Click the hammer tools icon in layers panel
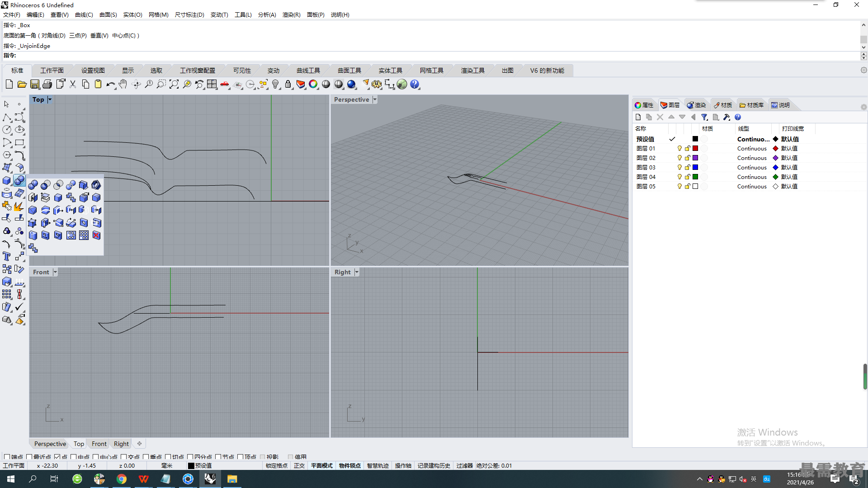Image resolution: width=868 pixels, height=488 pixels. pyautogui.click(x=726, y=117)
